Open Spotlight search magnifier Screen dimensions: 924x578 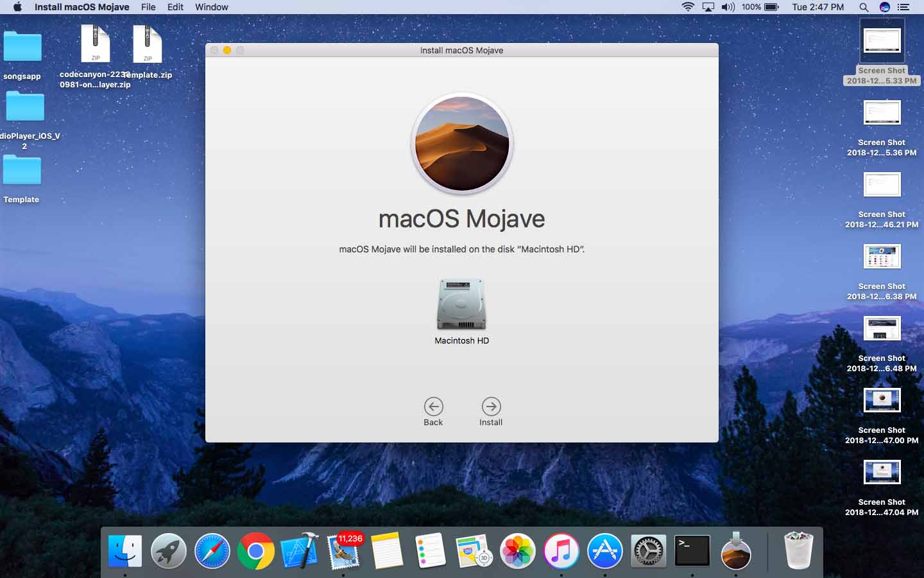[x=864, y=7]
